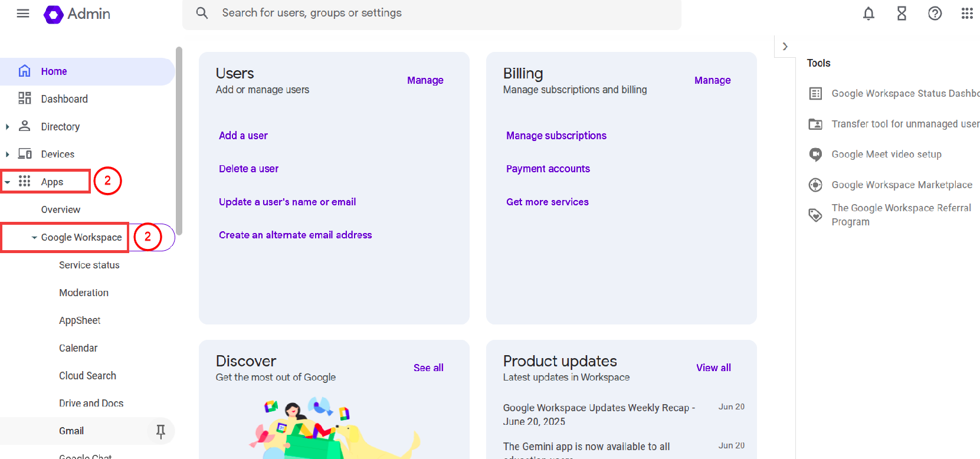The width and height of the screenshot is (980, 459).
Task: Click the Directory person icon
Action: (25, 126)
